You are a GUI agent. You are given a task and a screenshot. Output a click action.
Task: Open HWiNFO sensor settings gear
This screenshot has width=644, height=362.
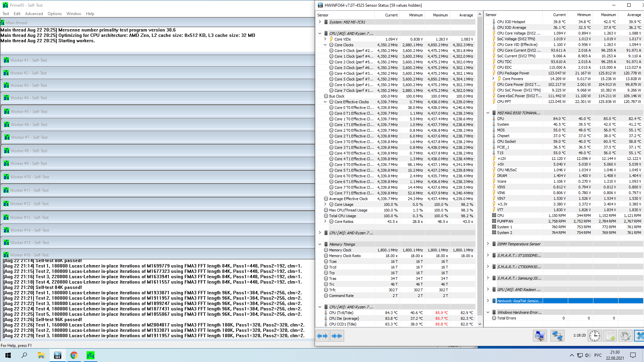pos(625,336)
